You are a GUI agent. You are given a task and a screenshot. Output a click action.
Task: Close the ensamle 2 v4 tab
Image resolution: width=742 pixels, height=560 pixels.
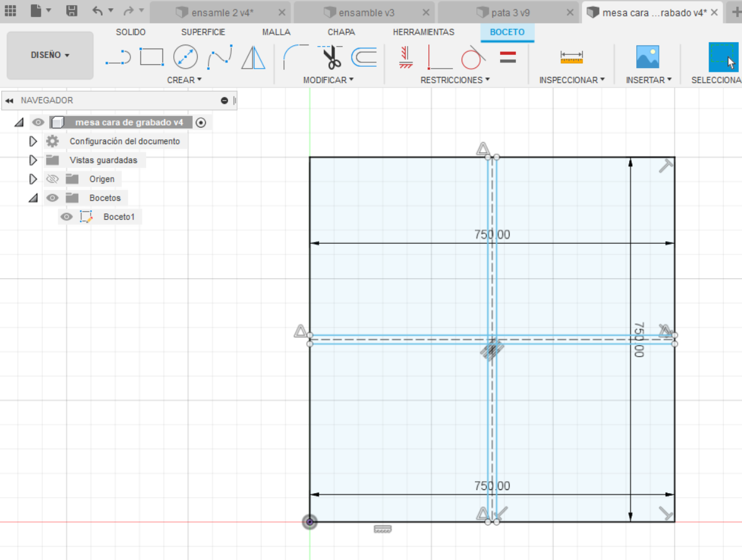[282, 13]
